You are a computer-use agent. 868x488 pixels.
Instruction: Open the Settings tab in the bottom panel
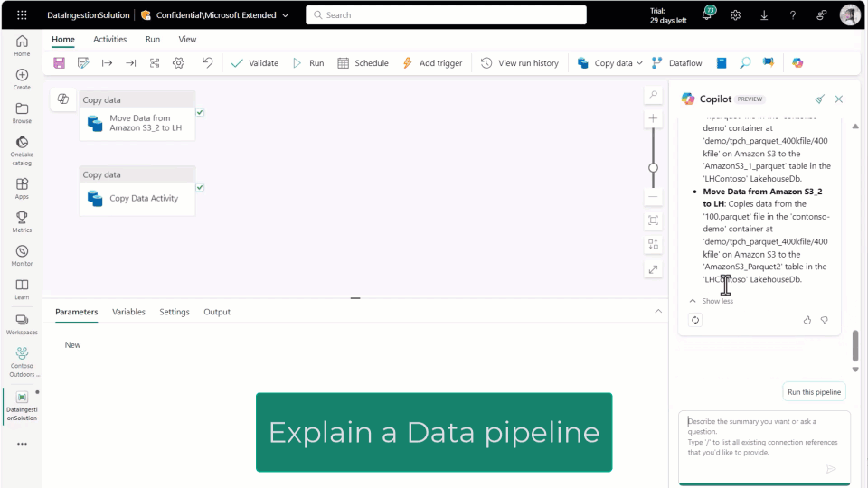point(175,312)
